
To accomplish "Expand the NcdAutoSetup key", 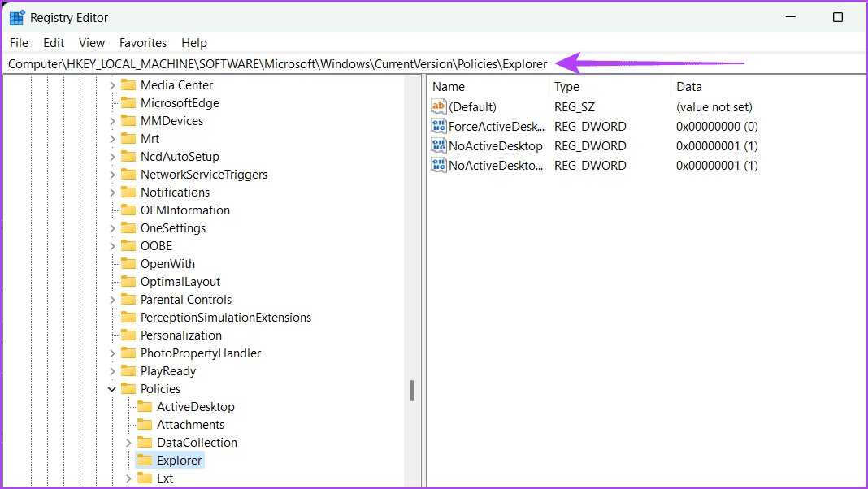I will pyautogui.click(x=112, y=157).
